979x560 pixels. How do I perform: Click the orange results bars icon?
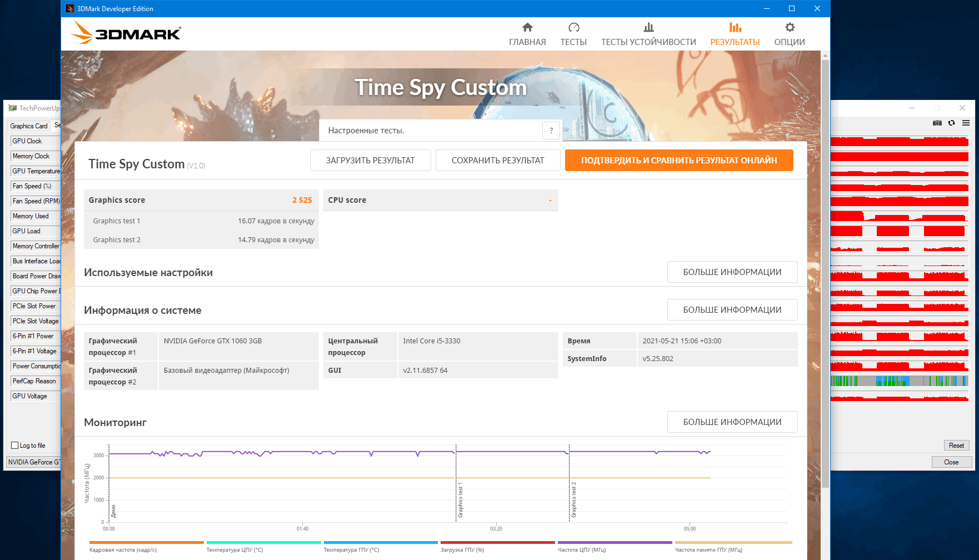[735, 27]
